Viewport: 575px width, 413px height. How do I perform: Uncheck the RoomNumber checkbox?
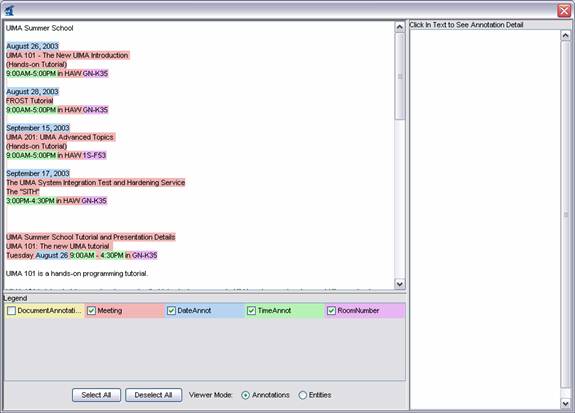point(331,311)
